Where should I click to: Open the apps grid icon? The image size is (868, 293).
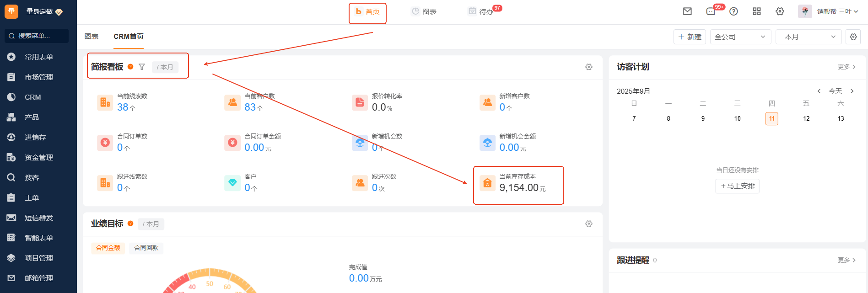click(x=757, y=11)
